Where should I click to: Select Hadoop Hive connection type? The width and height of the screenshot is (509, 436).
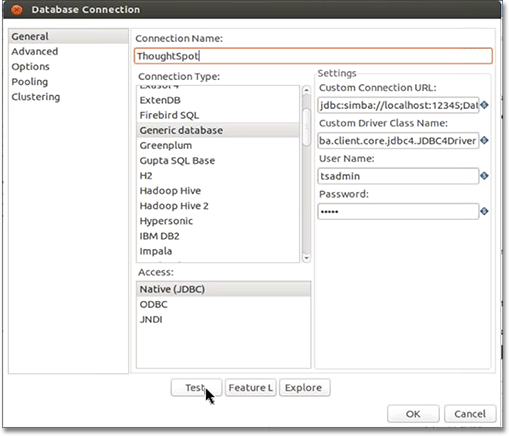(218, 191)
